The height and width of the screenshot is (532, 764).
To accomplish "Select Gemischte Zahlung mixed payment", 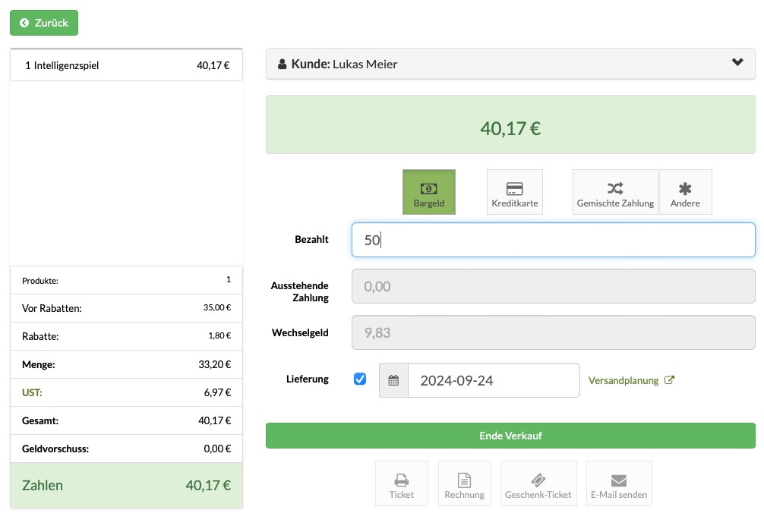I will [x=615, y=192].
